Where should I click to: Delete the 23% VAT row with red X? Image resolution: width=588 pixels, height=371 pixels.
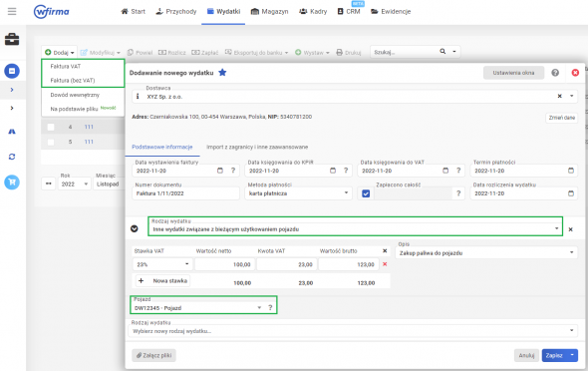pos(385,264)
